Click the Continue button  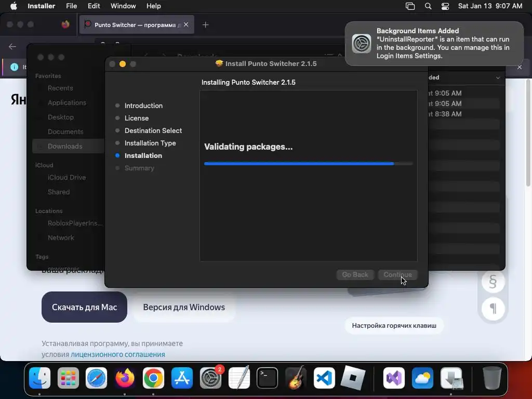(397, 274)
